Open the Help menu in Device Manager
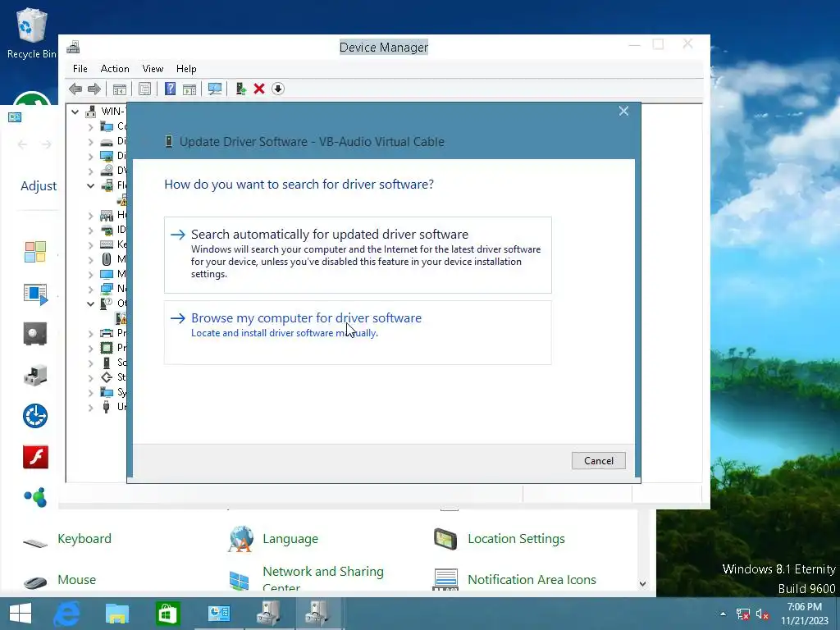The height and width of the screenshot is (630, 840). click(x=186, y=69)
